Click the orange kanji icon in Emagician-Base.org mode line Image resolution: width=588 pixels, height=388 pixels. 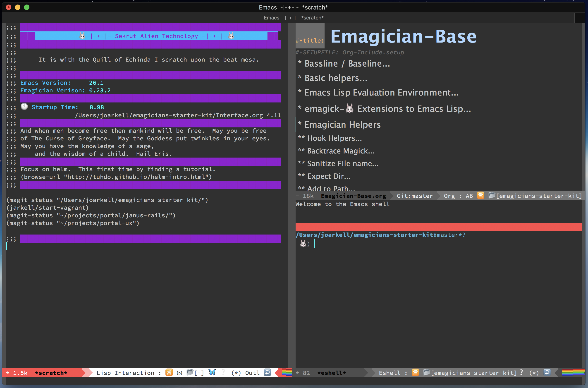pyautogui.click(x=480, y=196)
